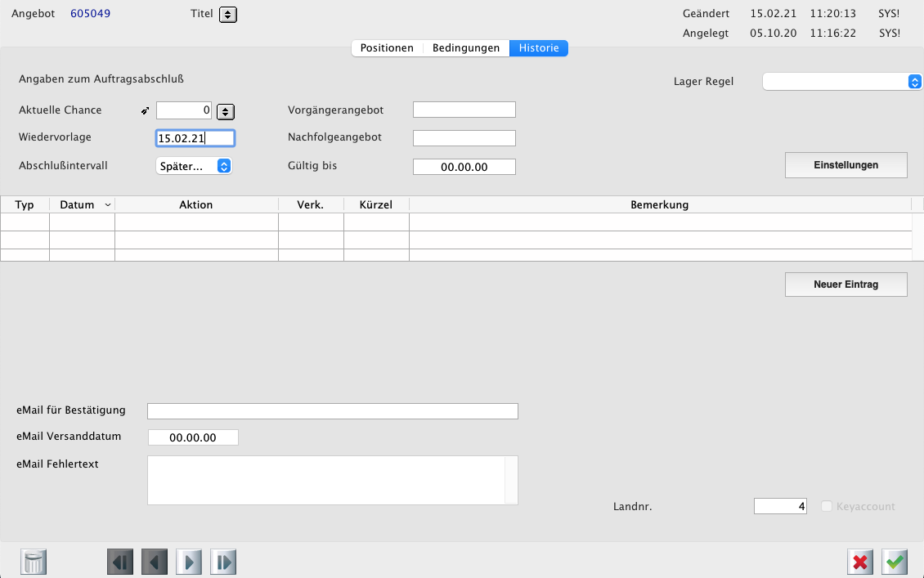
Task: Click the trash can delete icon
Action: [34, 562]
